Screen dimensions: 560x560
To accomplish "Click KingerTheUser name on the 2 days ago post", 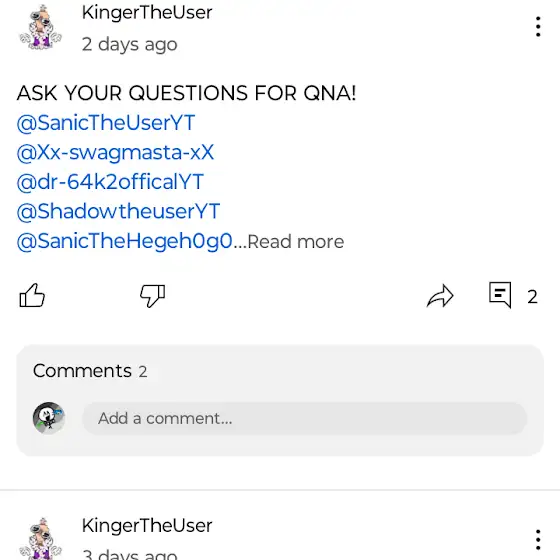I will pyautogui.click(x=147, y=13).
